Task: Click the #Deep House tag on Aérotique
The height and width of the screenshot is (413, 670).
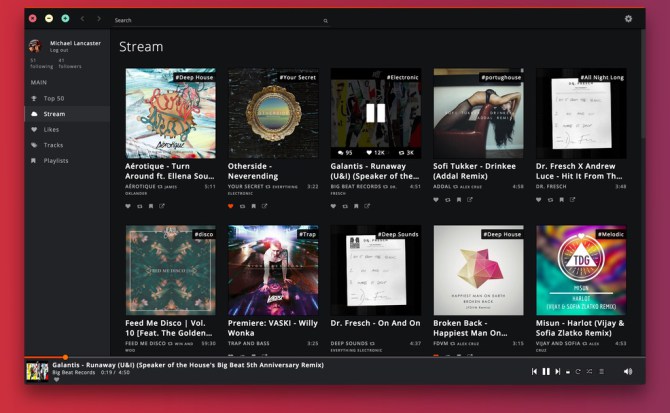Action: click(194, 77)
